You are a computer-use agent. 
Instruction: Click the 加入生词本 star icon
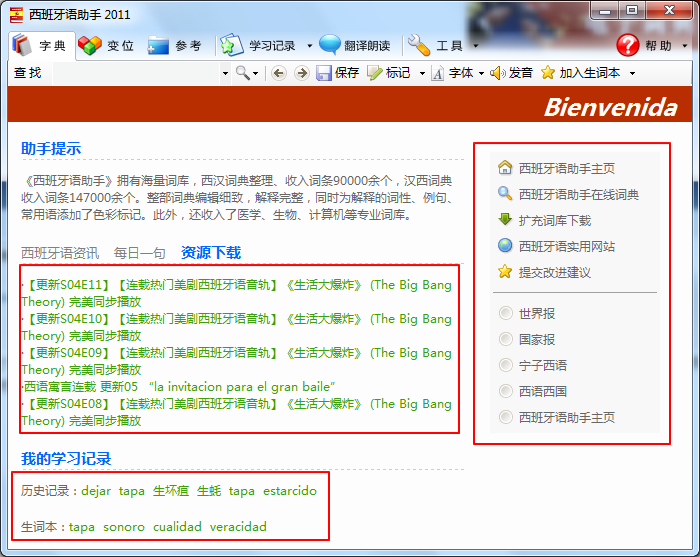pyautogui.click(x=548, y=72)
